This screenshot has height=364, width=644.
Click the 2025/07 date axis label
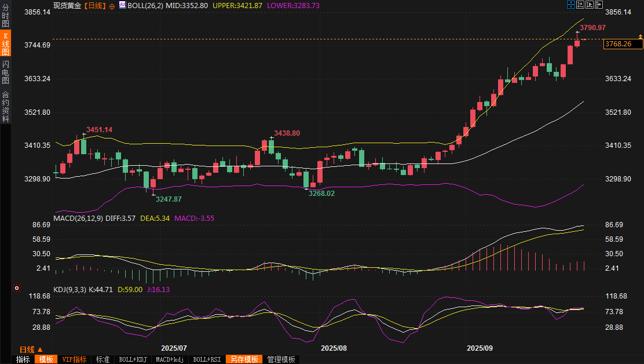point(174,348)
